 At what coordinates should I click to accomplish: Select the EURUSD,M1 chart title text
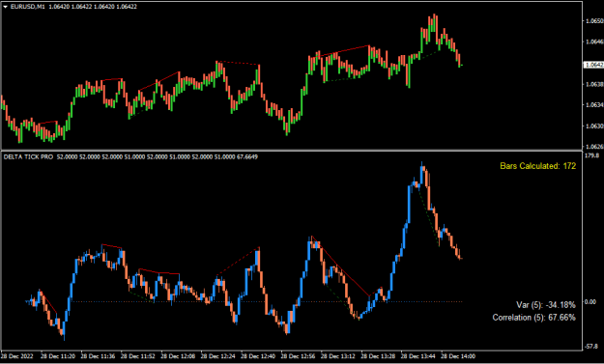[28, 7]
